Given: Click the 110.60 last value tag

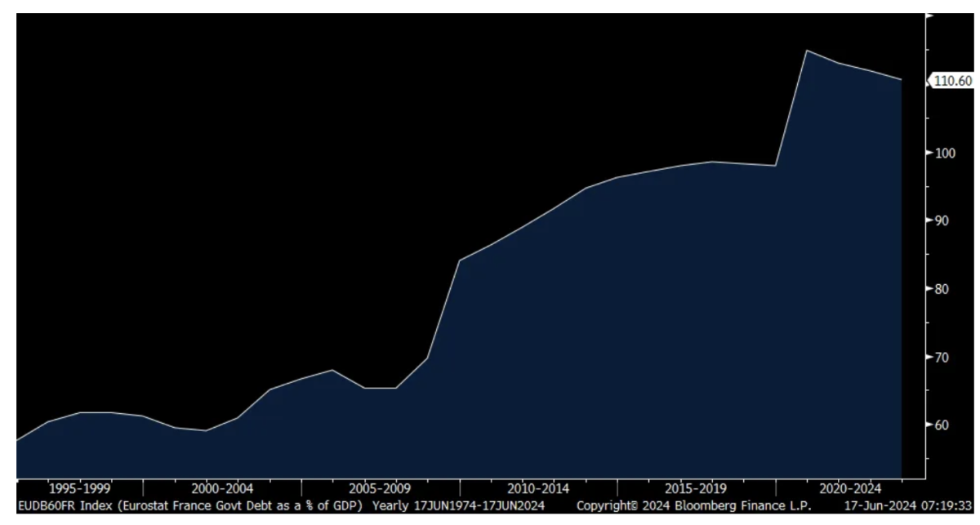Looking at the screenshot, I should [953, 80].
